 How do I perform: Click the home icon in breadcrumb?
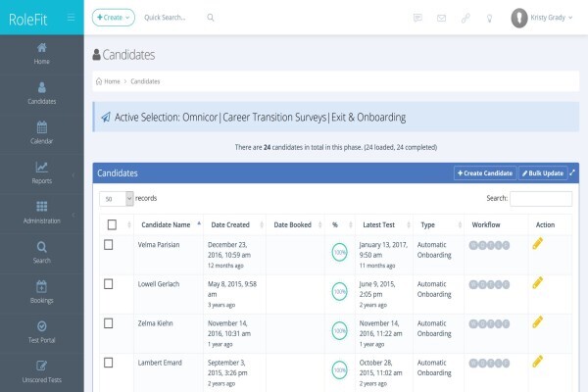[99, 81]
